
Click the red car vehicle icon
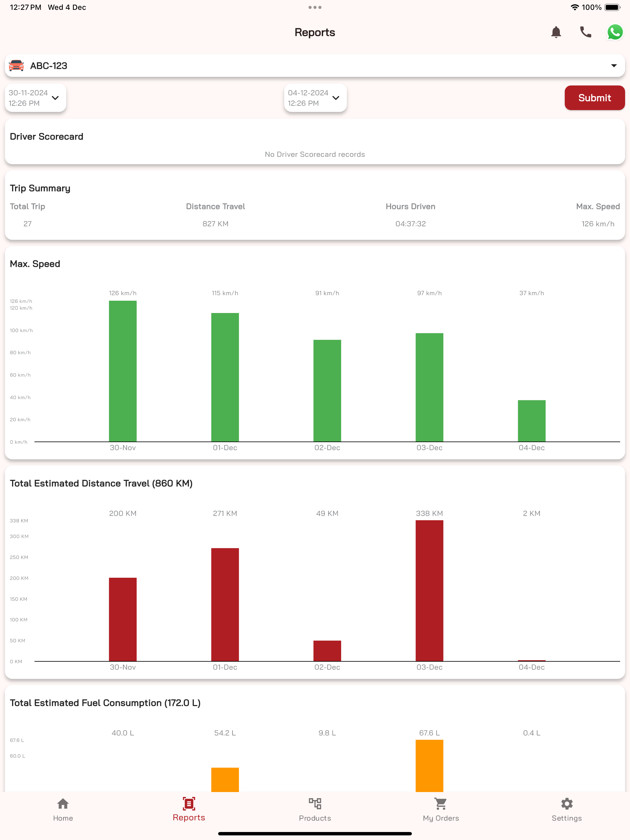tap(16, 66)
